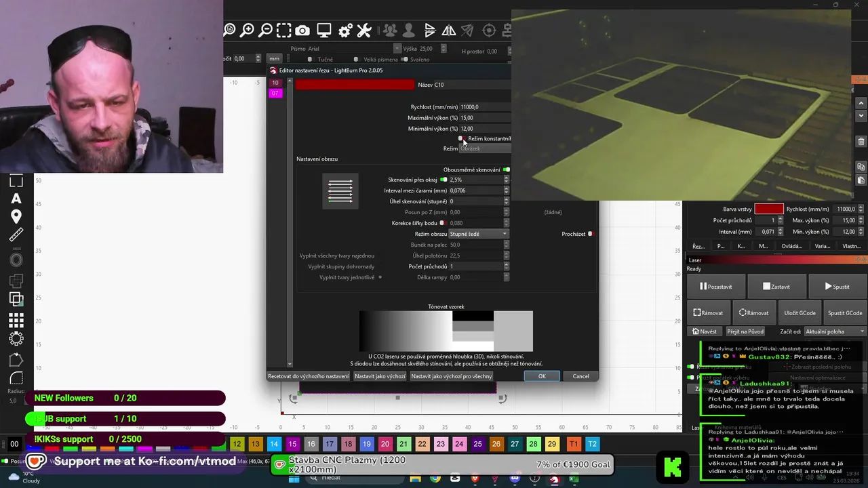Adjust Úhel skenování spinner arrows
The width and height of the screenshot is (868, 488).
point(506,201)
